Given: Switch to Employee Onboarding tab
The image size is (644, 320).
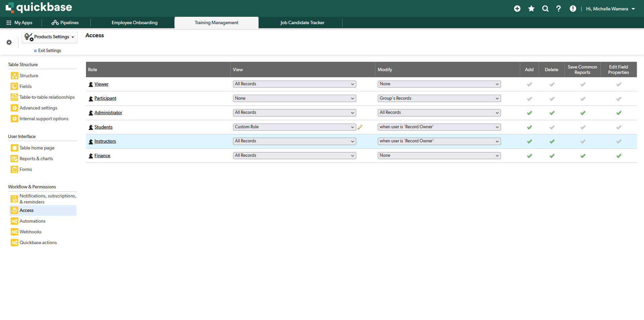Looking at the screenshot, I should pyautogui.click(x=134, y=23).
